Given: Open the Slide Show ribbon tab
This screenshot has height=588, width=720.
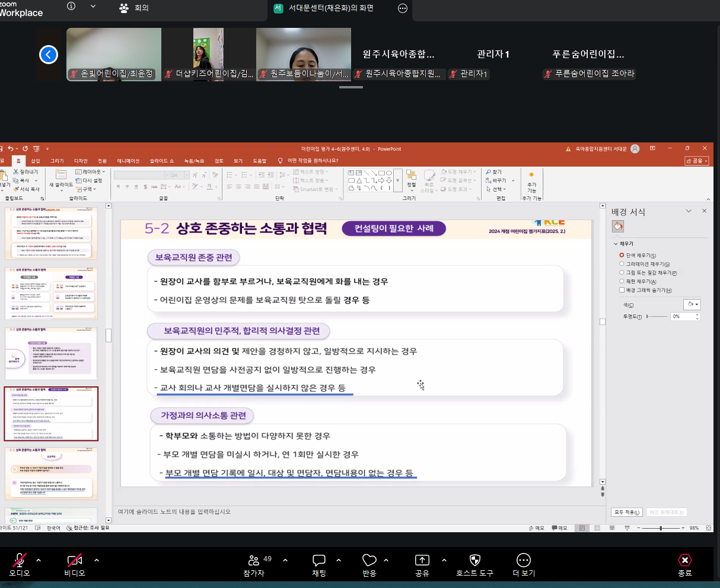Looking at the screenshot, I should pos(162,161).
